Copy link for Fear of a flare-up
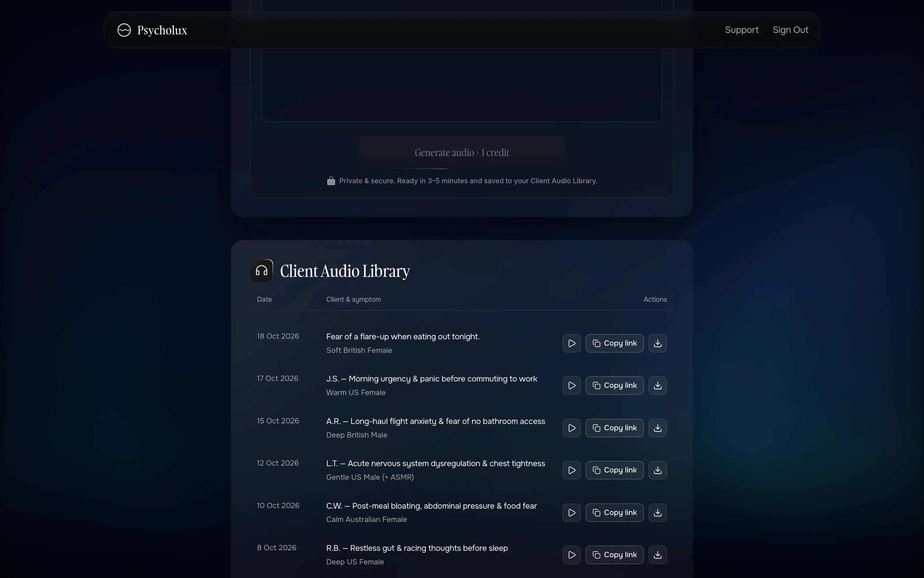This screenshot has width=924, height=578. pyautogui.click(x=614, y=343)
